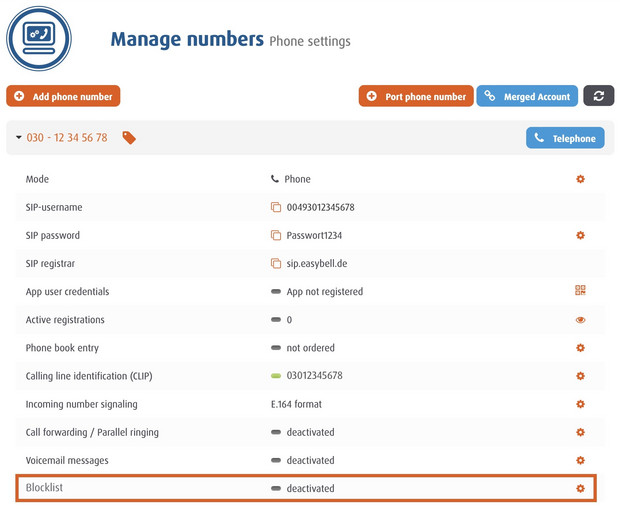620x509 pixels.
Task: Click Voicemail messages deactivated status
Action: pyautogui.click(x=310, y=460)
